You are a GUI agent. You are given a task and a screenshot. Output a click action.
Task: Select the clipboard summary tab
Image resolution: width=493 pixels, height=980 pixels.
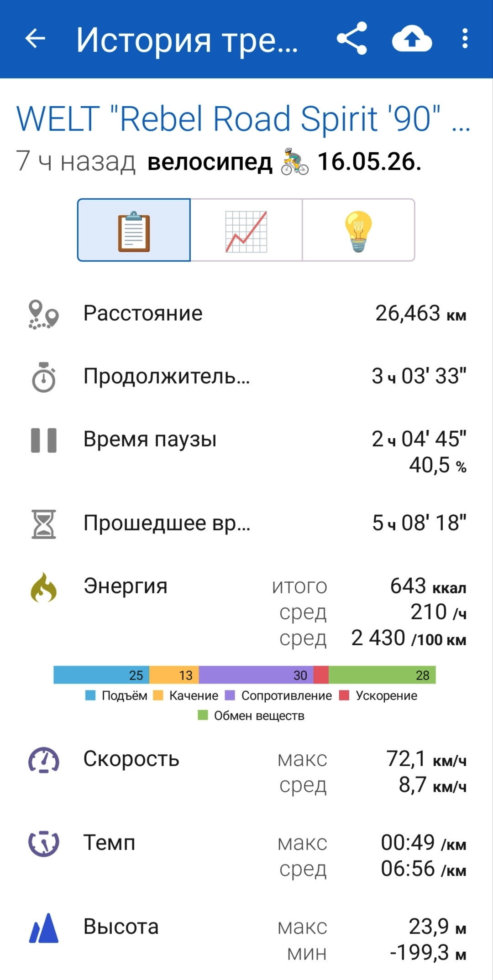[134, 230]
